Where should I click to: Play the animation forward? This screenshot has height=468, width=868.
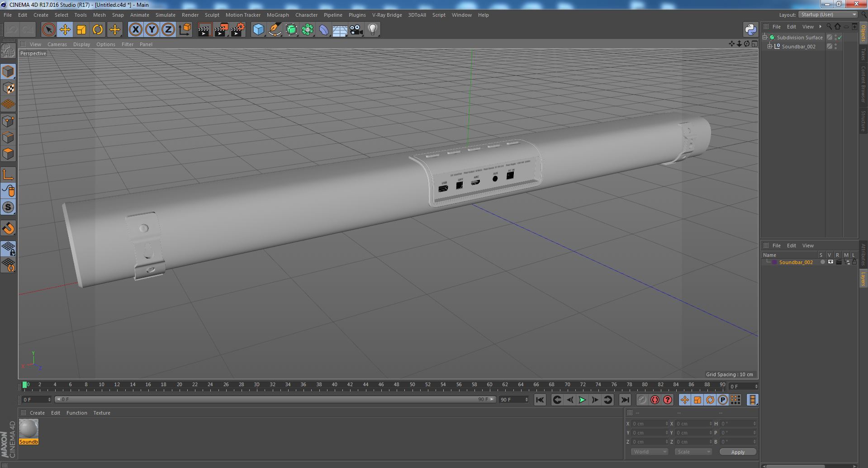(x=582, y=400)
